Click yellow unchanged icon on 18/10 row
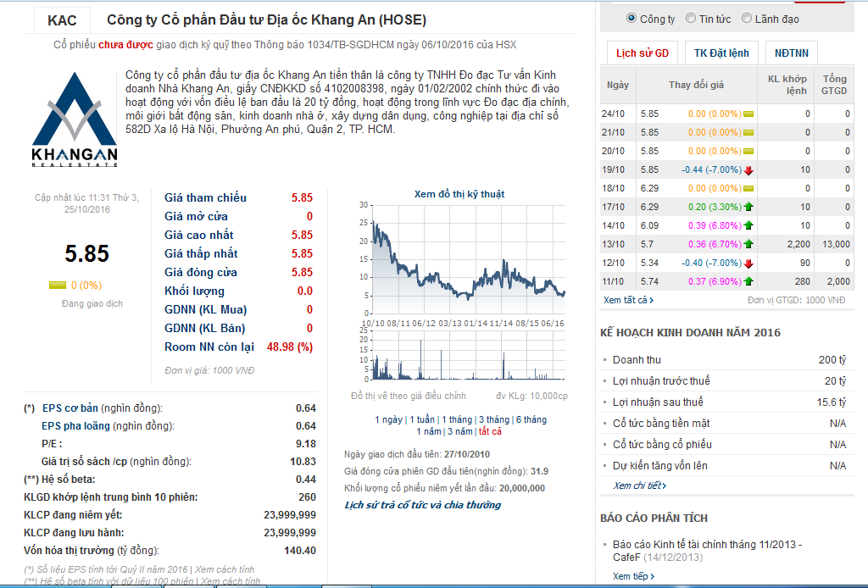868x588 pixels. pos(748,189)
